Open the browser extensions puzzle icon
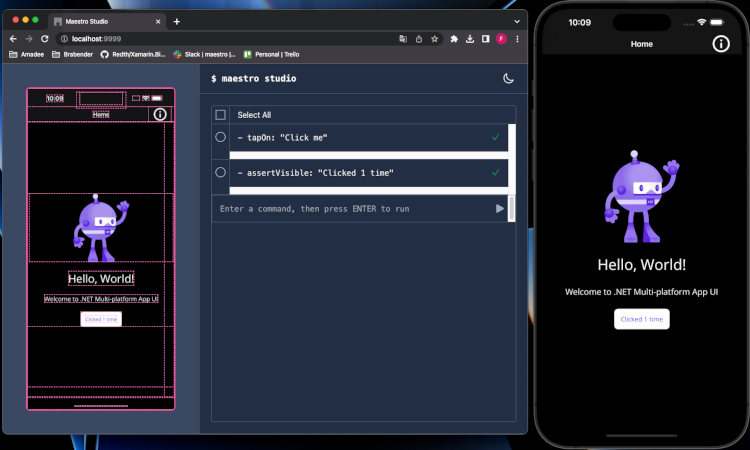The height and width of the screenshot is (450, 750). point(453,38)
